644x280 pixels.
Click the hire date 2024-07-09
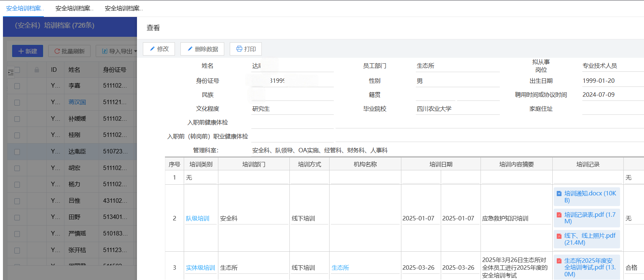[x=598, y=95]
